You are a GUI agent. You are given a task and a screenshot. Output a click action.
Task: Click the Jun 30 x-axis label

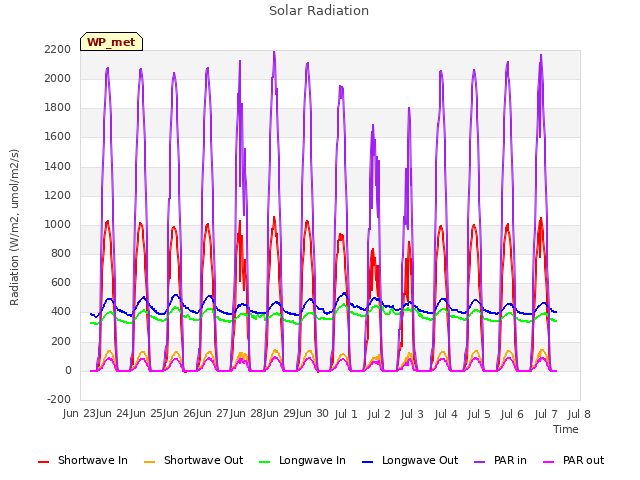tap(311, 414)
